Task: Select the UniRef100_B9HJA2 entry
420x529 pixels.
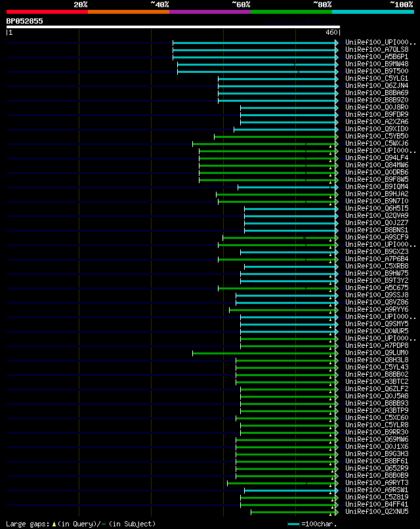Action: [377, 194]
